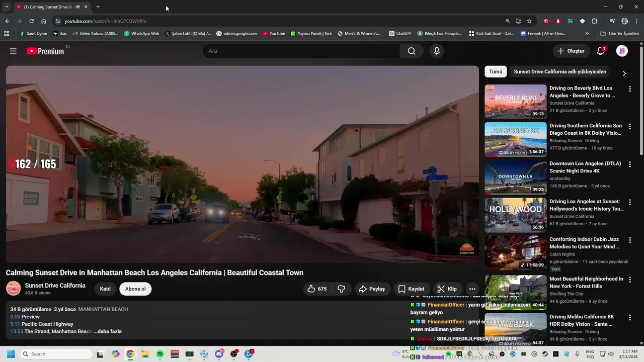Open options for Beverly Blvd video
The image size is (644, 362).
click(x=629, y=89)
